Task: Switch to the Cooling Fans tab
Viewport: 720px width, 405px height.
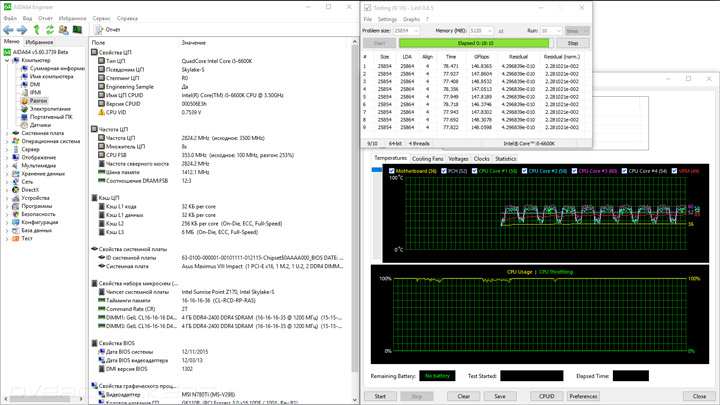Action: pyautogui.click(x=428, y=159)
